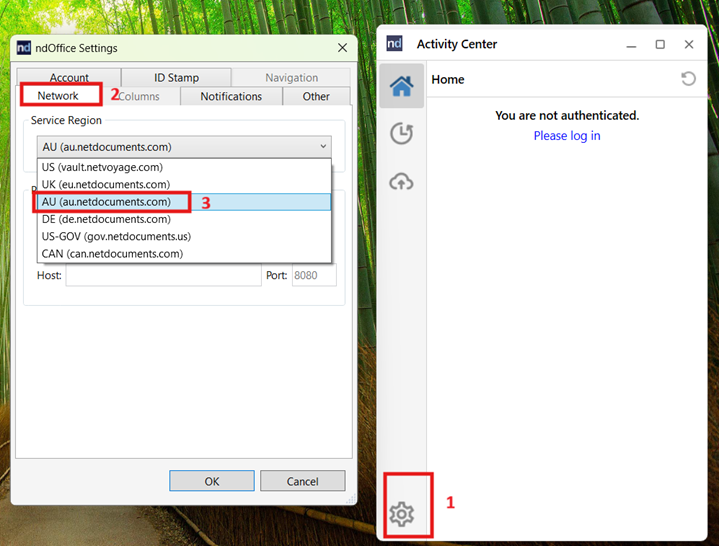Click the Host input field
Viewport: 719px width, 546px height.
pos(163,275)
